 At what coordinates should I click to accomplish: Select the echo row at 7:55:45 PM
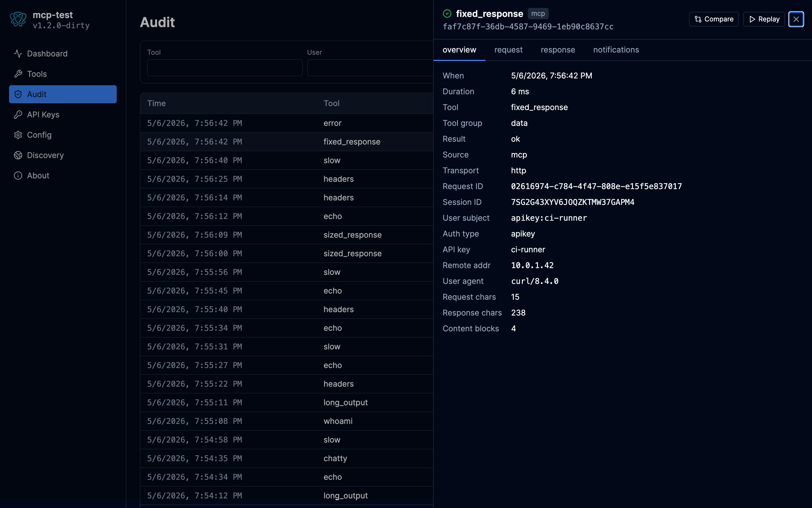[x=286, y=291]
